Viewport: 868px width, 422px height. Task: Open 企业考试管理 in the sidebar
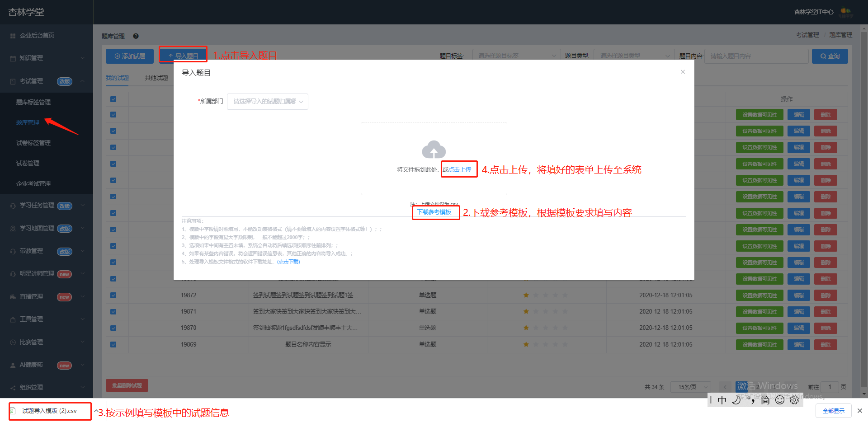pos(33,183)
